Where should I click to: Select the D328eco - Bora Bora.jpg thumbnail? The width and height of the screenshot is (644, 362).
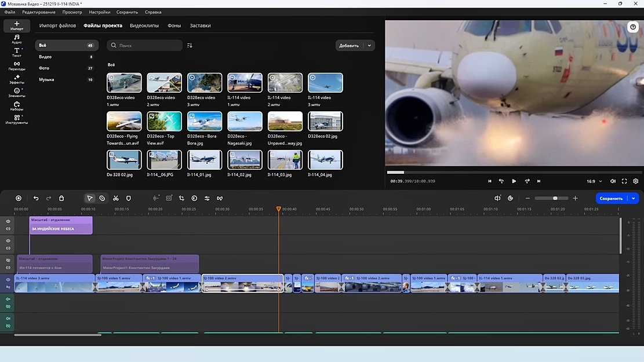click(205, 122)
